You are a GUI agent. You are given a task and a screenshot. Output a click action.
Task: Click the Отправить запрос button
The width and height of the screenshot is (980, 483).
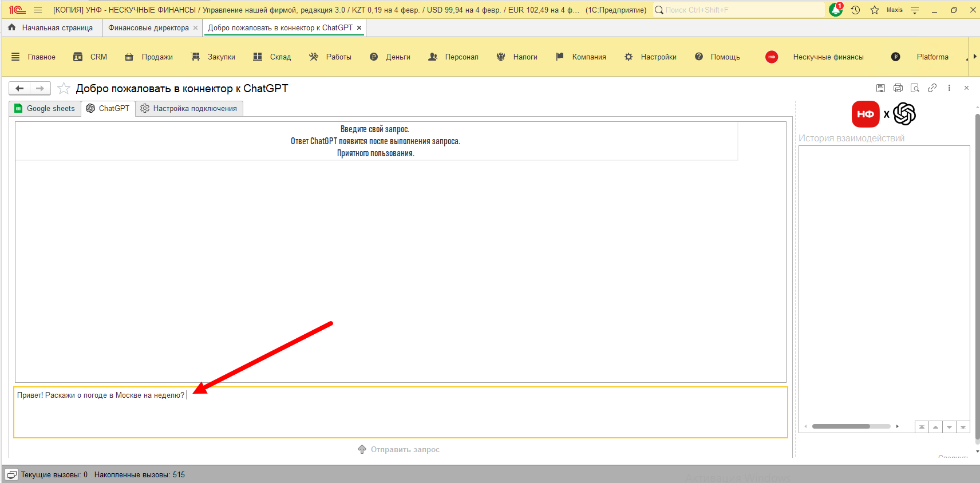[x=399, y=449]
